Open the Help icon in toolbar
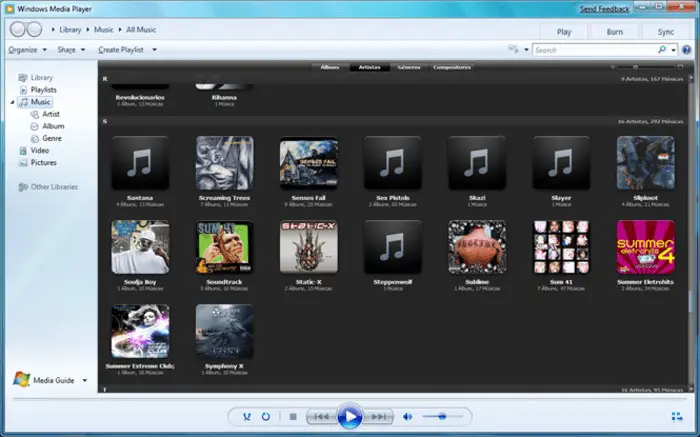Screen dimensions: 700x437 click(x=686, y=49)
